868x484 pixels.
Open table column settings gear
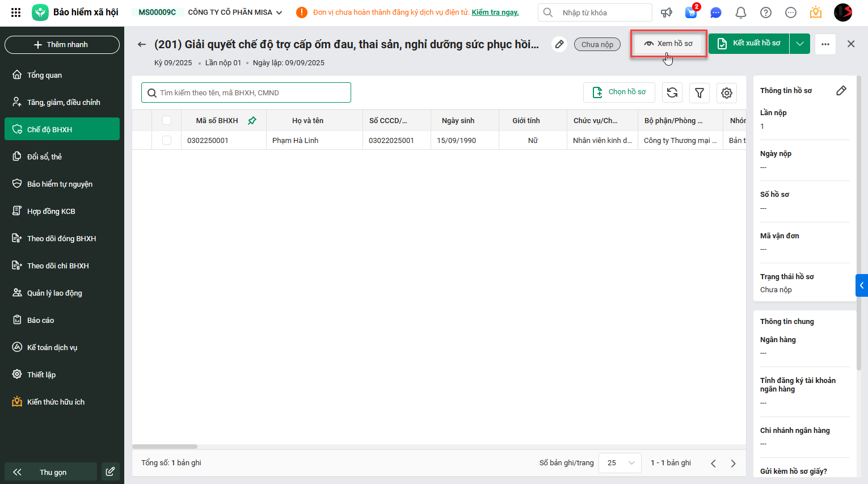(x=727, y=92)
